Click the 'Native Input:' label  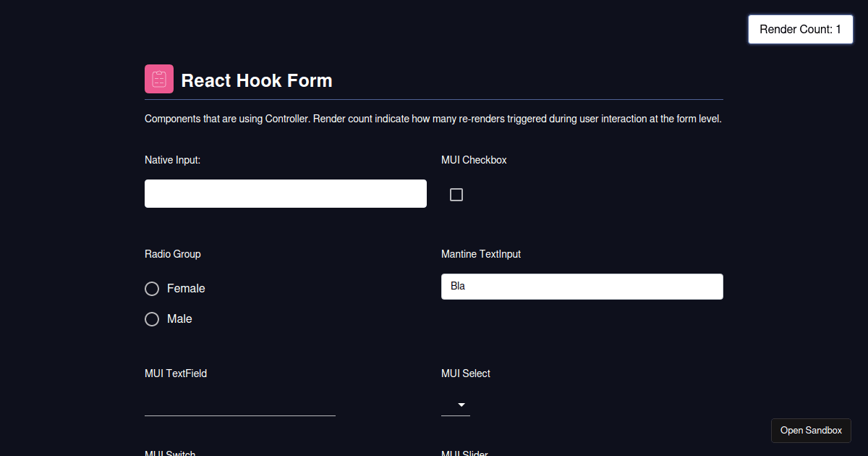pos(172,160)
